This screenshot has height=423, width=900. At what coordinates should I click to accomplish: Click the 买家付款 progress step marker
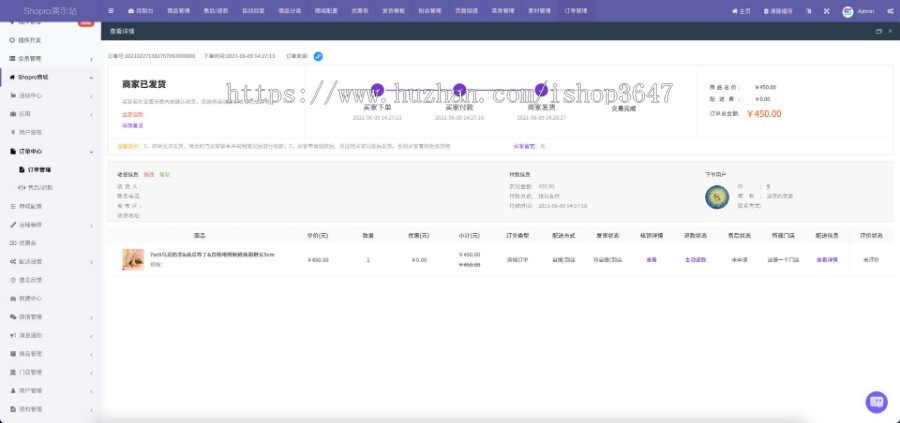(x=459, y=90)
